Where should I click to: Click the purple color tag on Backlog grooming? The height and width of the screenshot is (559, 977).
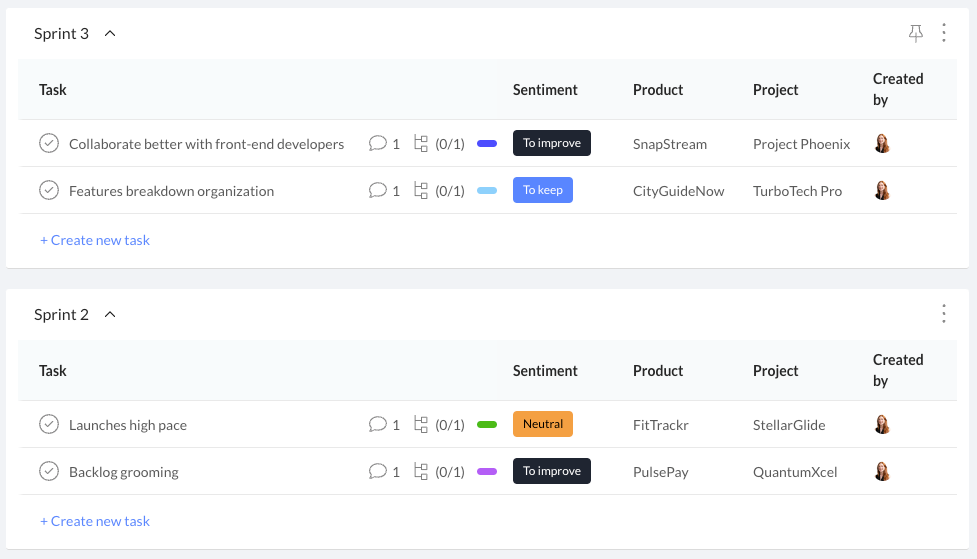pos(487,471)
